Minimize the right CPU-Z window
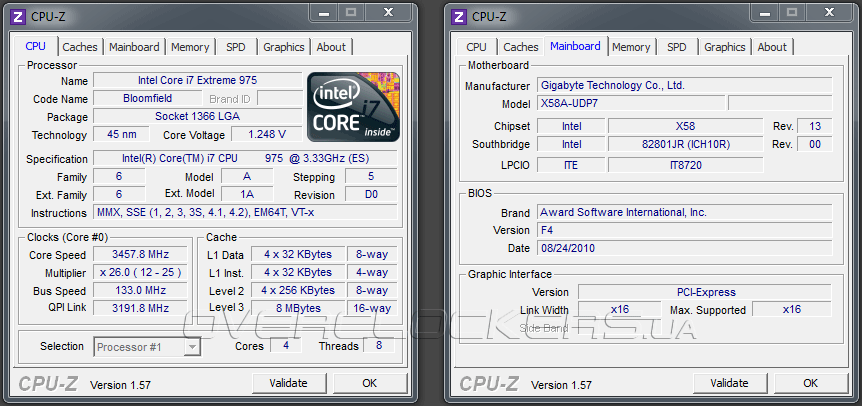This screenshot has width=862, height=406. pos(766,12)
